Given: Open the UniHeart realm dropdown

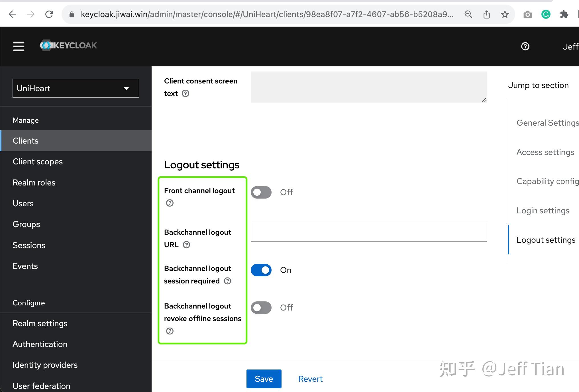Looking at the screenshot, I should click(x=76, y=88).
